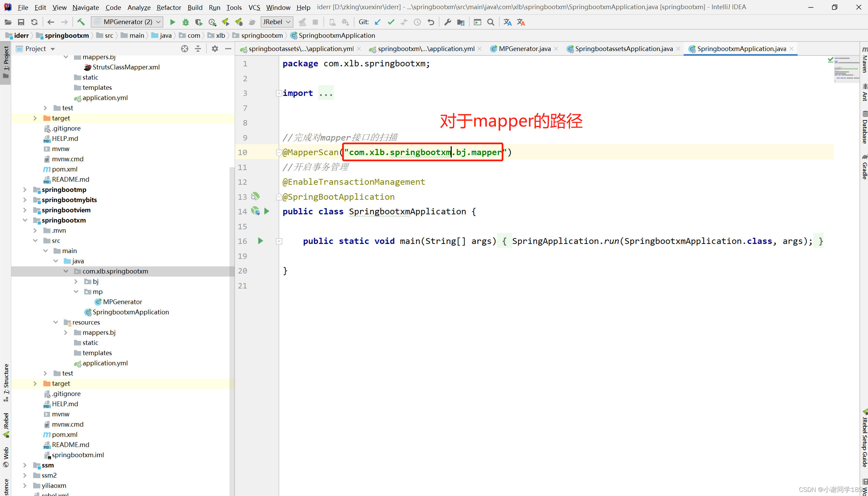Viewport: 868px width, 496px height.
Task: Click the green Run button in toolbar
Action: coord(172,22)
